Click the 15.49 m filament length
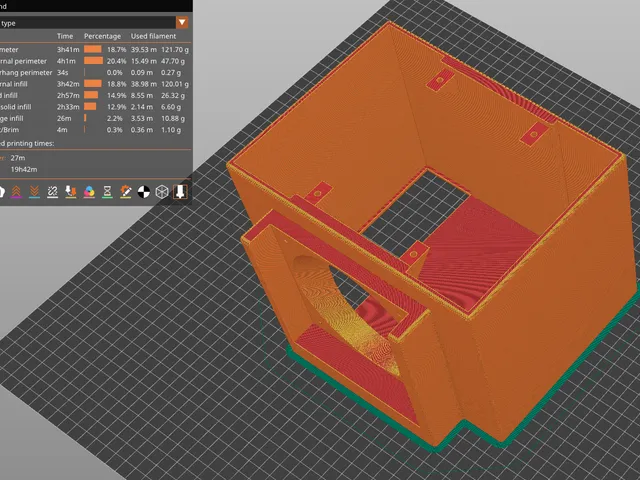This screenshot has width=640, height=480. (144, 61)
